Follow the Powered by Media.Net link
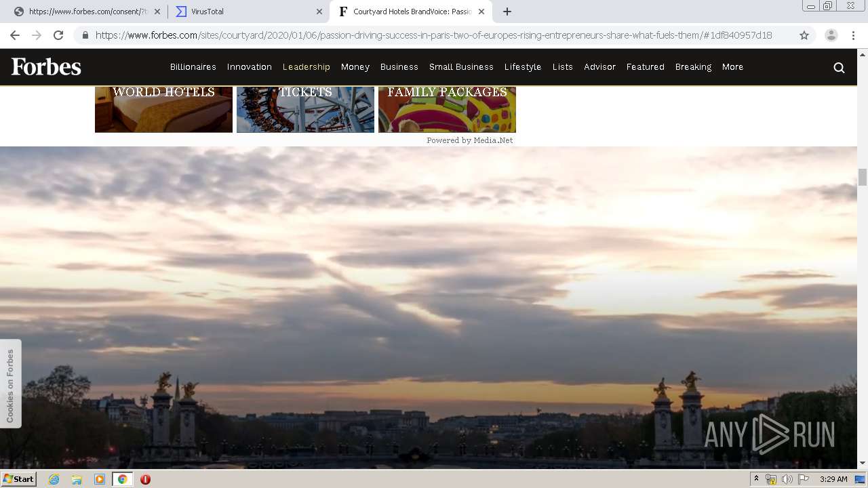This screenshot has width=868, height=488. [x=470, y=140]
